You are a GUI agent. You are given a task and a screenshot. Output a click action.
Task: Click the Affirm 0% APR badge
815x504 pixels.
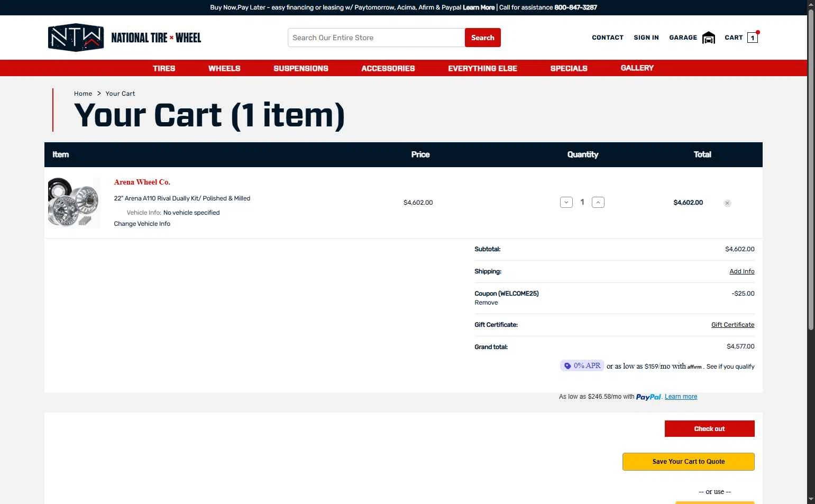582,365
